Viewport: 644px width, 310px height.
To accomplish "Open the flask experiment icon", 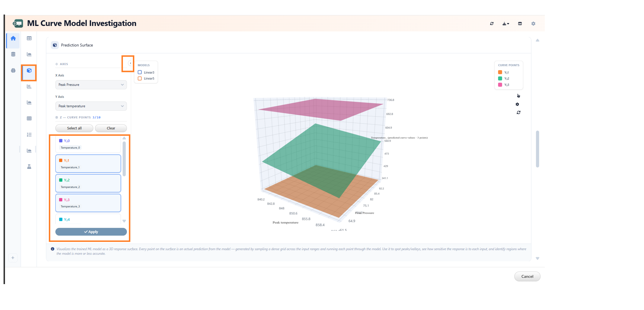I will point(29,167).
